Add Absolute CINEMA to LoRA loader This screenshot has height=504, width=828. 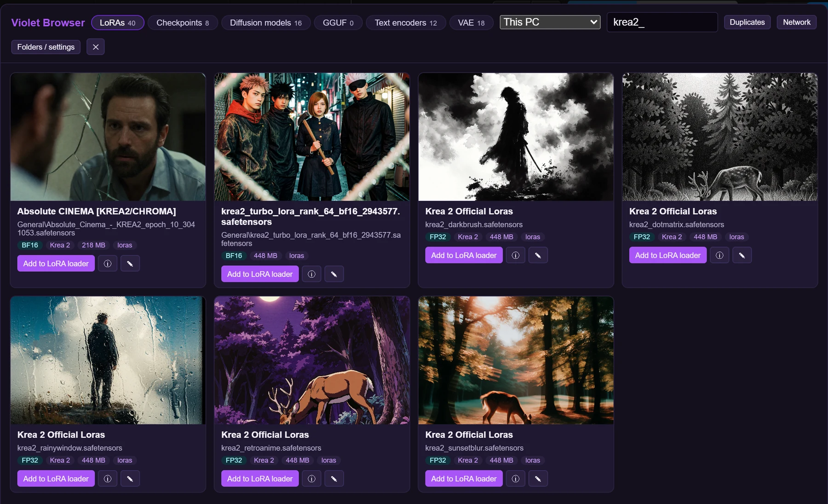[x=56, y=263]
